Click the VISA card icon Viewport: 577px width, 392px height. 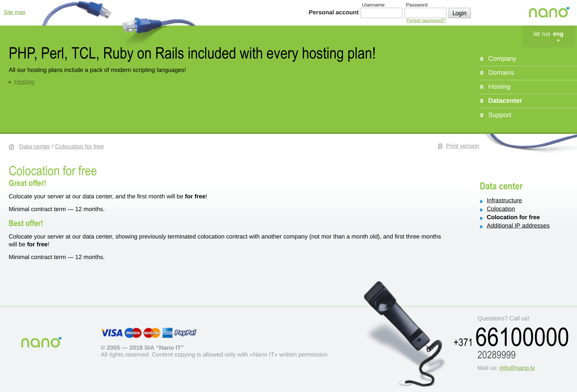[x=112, y=333]
